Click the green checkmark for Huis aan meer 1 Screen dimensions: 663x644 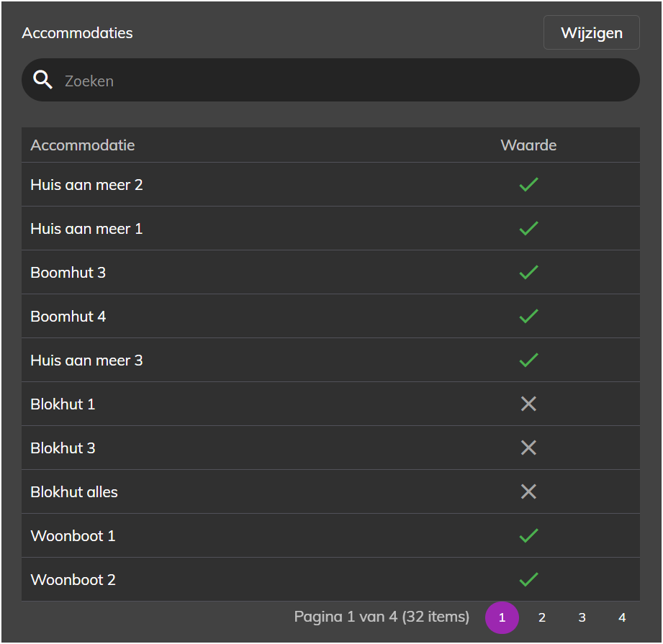528,229
